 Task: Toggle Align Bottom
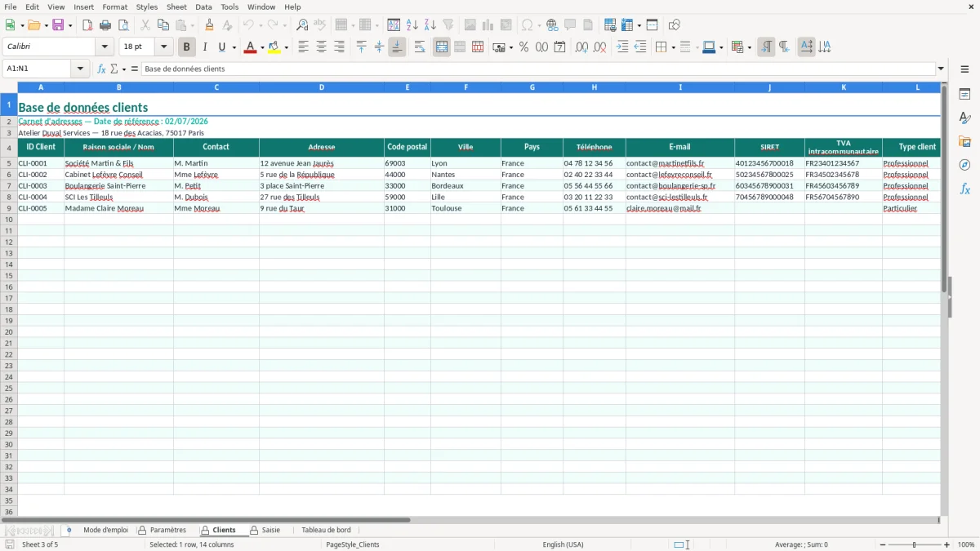(x=397, y=47)
